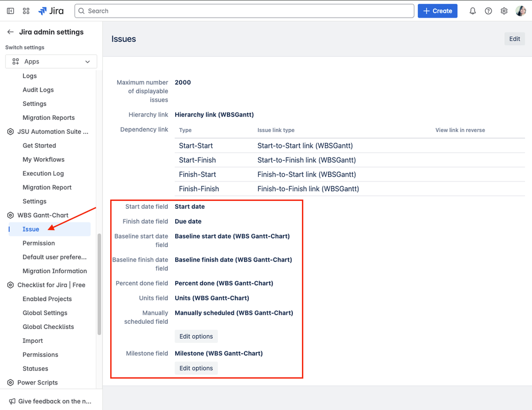
Task: Click the blue Create button
Action: click(x=437, y=11)
